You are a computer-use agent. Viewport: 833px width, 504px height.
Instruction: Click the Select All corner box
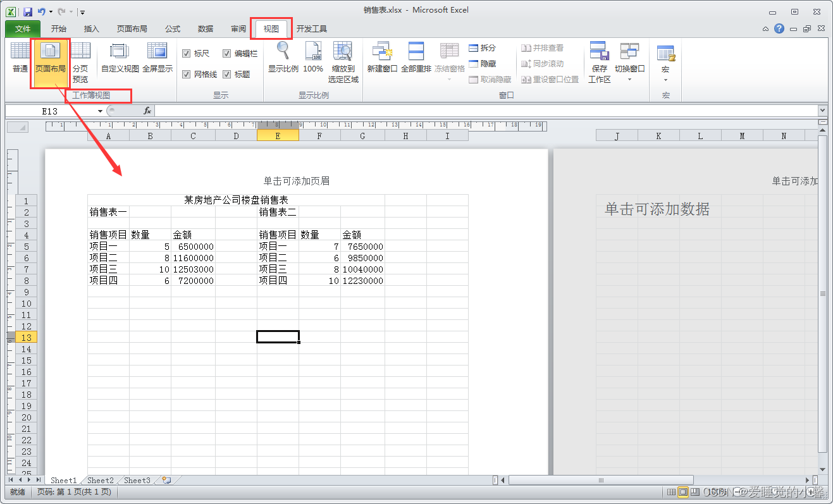[x=17, y=127]
